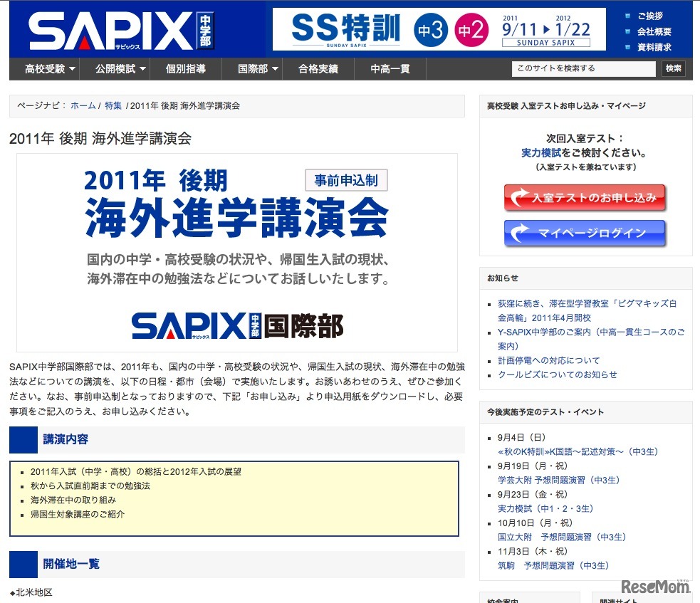The width and height of the screenshot is (700, 603).
Task: Click the SAPIX 国際部 logo in the banner
Action: pyautogui.click(x=237, y=326)
